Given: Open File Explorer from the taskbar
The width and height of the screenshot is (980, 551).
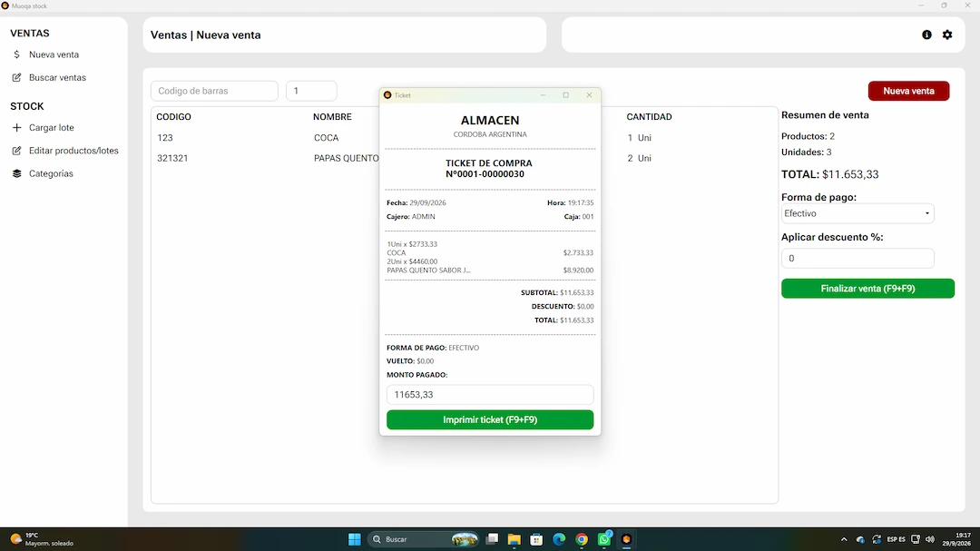Looking at the screenshot, I should point(514,539).
